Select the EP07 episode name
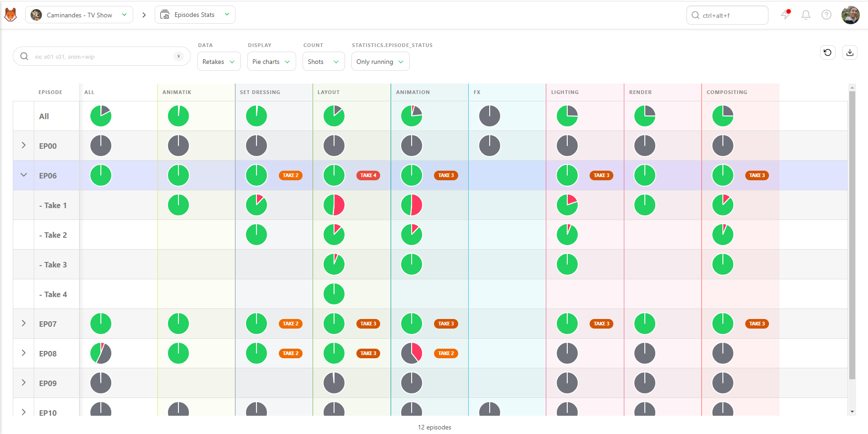The height and width of the screenshot is (434, 868). (x=48, y=324)
